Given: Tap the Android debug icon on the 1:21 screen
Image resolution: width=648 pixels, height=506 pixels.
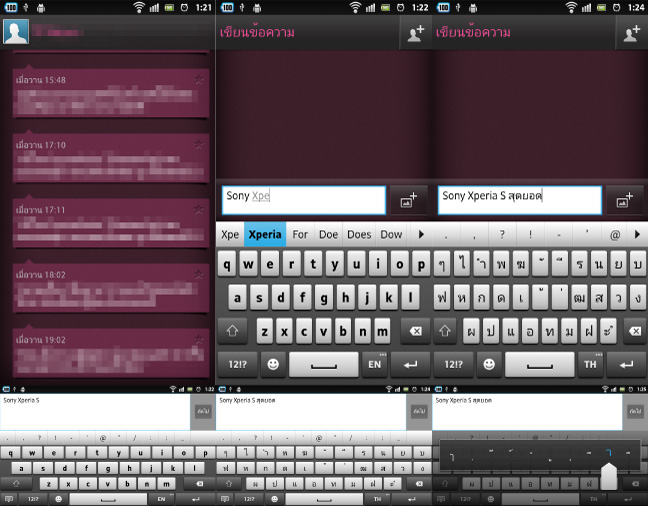Looking at the screenshot, I should 40,7.
